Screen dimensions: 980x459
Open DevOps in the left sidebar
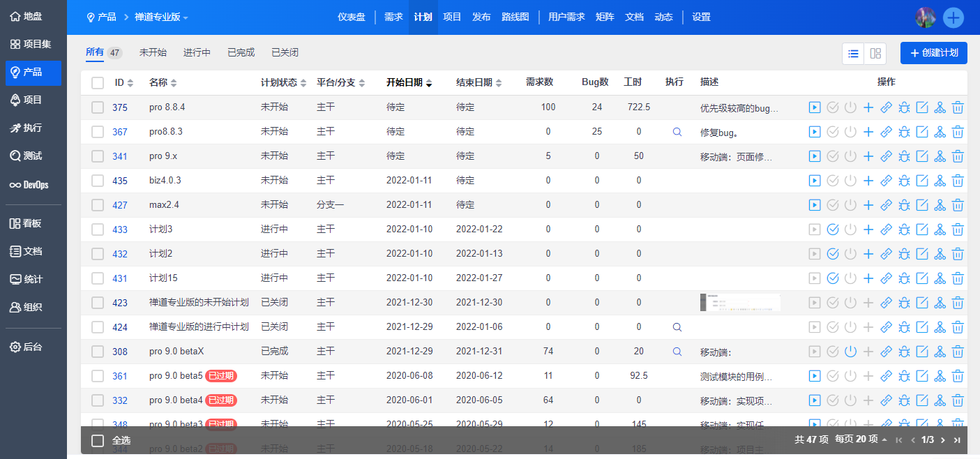[33, 185]
